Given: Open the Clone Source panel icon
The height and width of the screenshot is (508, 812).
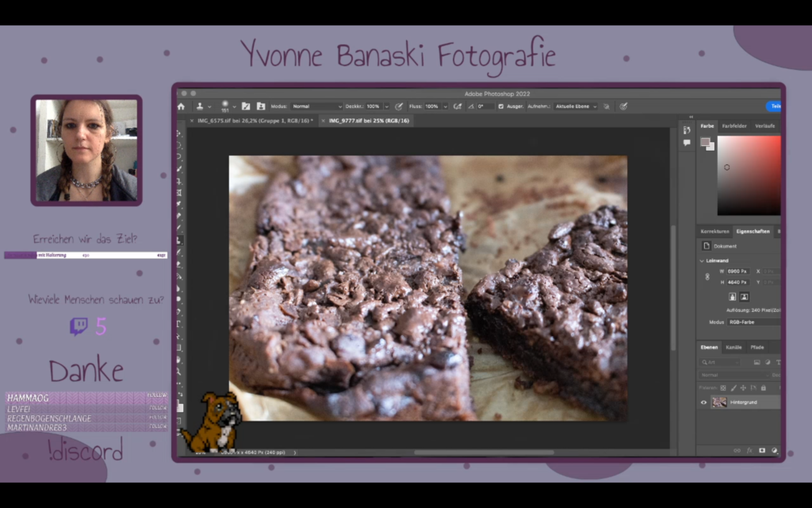Looking at the screenshot, I should [261, 106].
